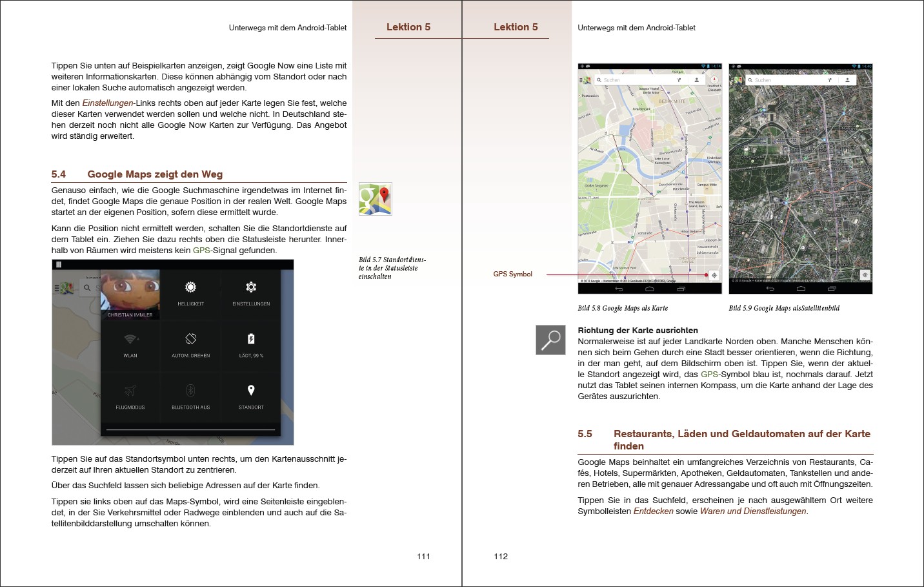Click the battery Lädt 99% tile

click(x=251, y=344)
